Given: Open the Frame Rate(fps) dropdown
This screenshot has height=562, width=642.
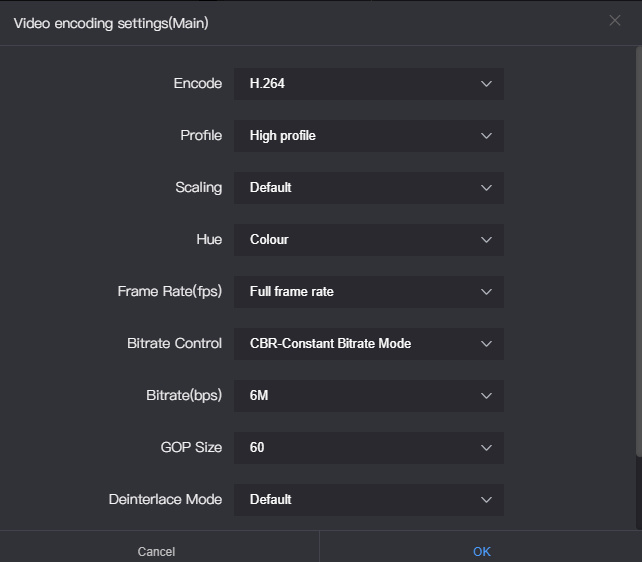Looking at the screenshot, I should coord(369,292).
